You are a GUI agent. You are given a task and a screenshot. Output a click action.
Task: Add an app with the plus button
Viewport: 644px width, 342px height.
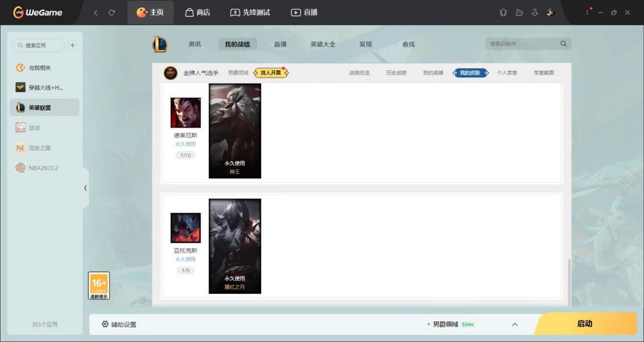tap(72, 45)
